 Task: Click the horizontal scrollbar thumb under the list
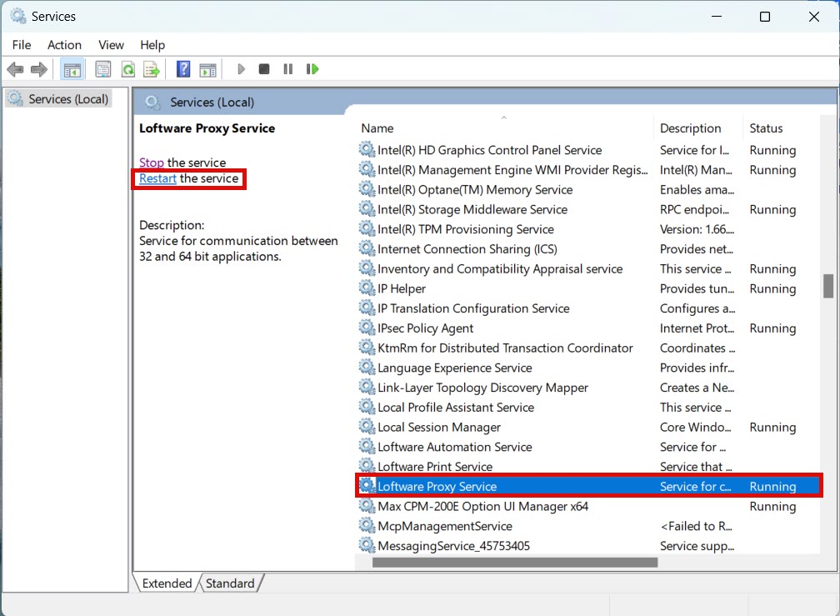coord(514,563)
